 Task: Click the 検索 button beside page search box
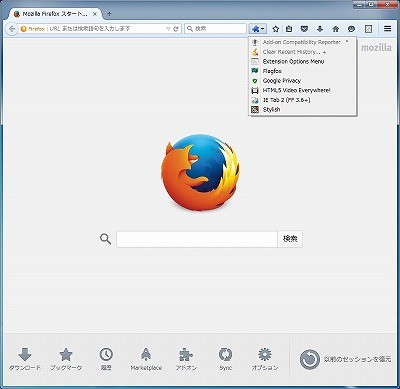[290, 239]
